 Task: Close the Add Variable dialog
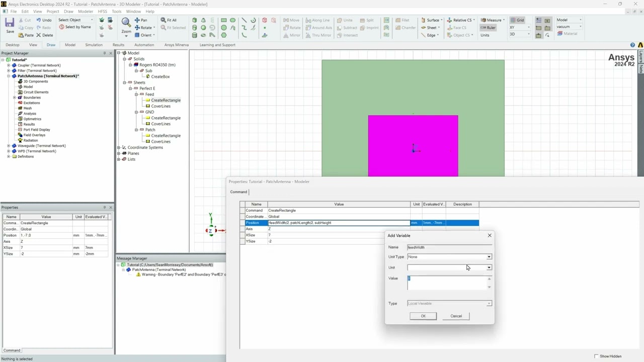[x=490, y=235]
